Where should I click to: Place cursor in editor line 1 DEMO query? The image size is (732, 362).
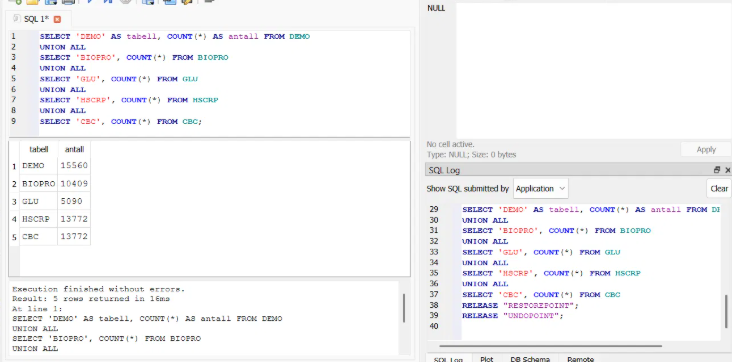tap(175, 36)
